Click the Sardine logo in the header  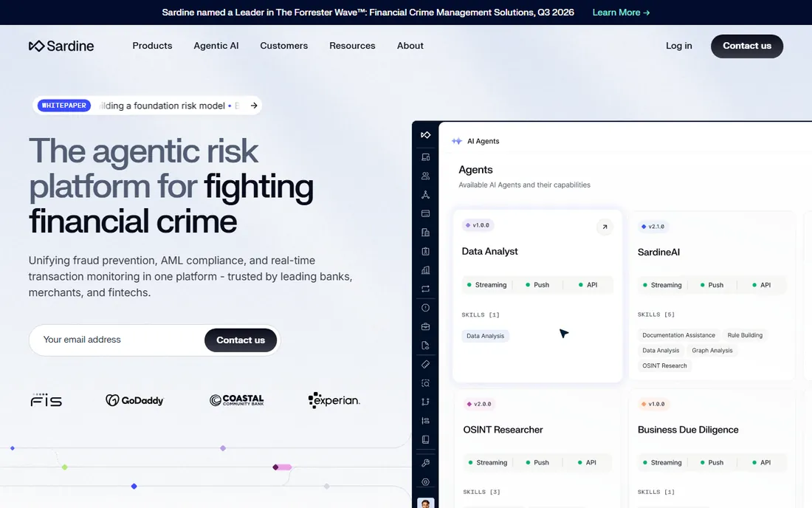pos(61,46)
